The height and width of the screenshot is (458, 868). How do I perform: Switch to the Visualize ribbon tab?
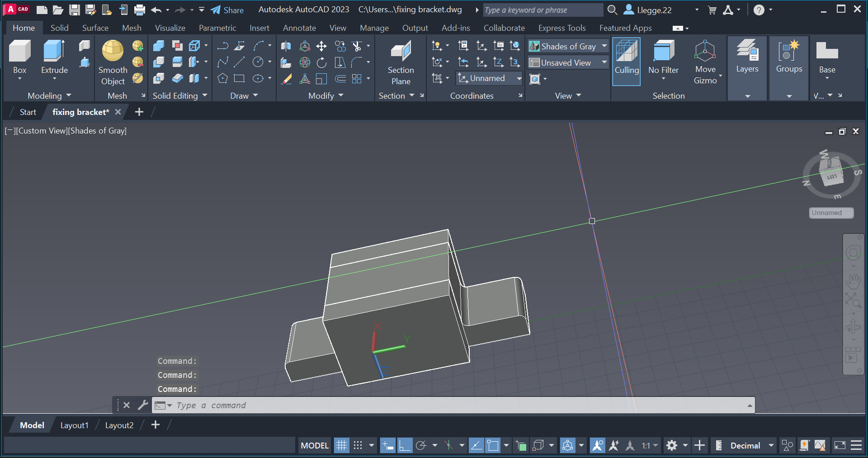click(170, 28)
